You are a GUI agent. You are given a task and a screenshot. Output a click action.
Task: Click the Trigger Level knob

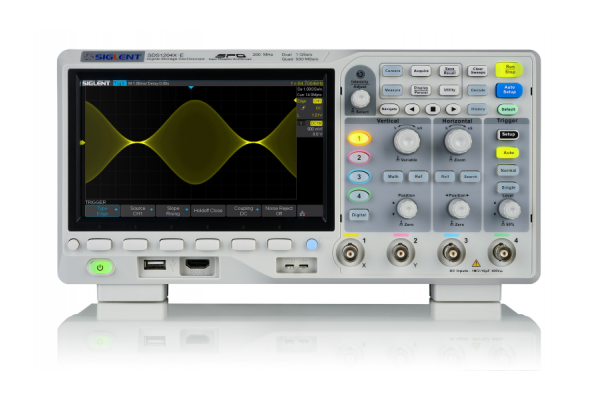click(509, 210)
